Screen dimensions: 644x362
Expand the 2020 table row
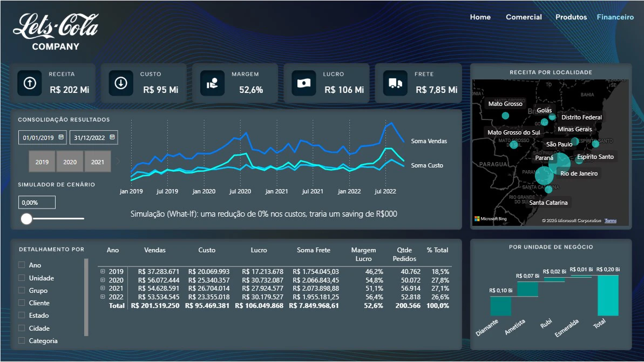[x=103, y=280]
